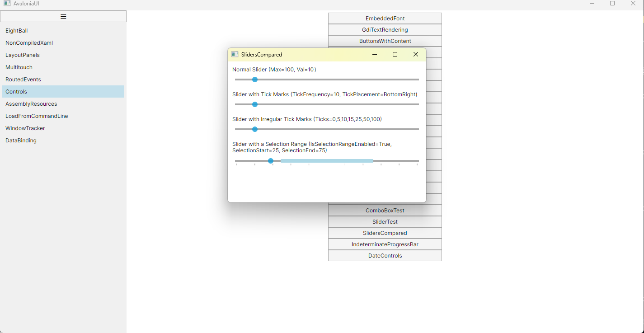The width and height of the screenshot is (644, 333).
Task: Click the EmbeddedFont button
Action: click(x=385, y=19)
